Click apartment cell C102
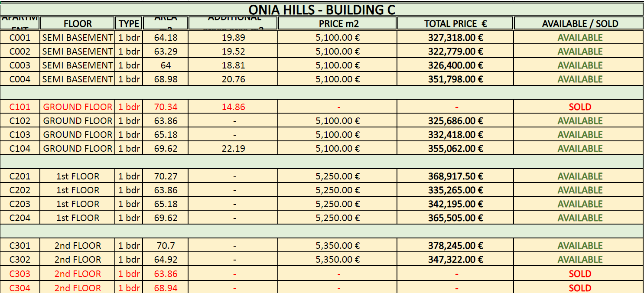This screenshot has width=644, height=293. point(20,121)
